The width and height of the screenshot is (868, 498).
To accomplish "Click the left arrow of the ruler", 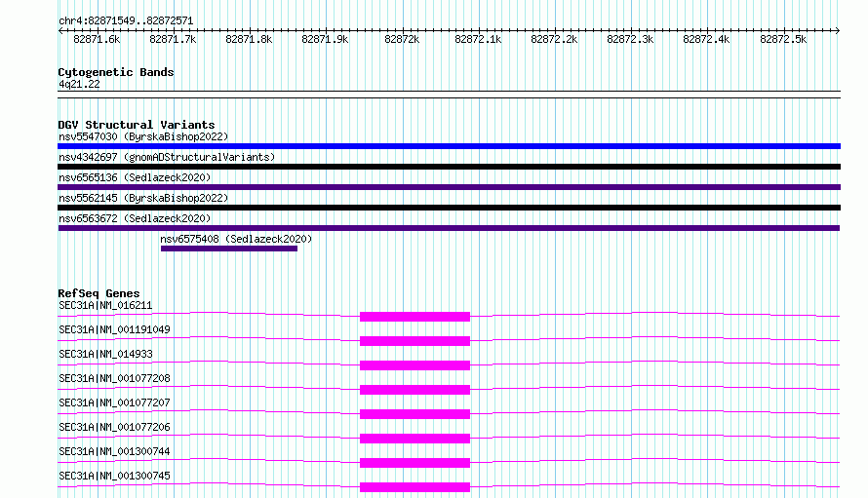I will coord(60,30).
